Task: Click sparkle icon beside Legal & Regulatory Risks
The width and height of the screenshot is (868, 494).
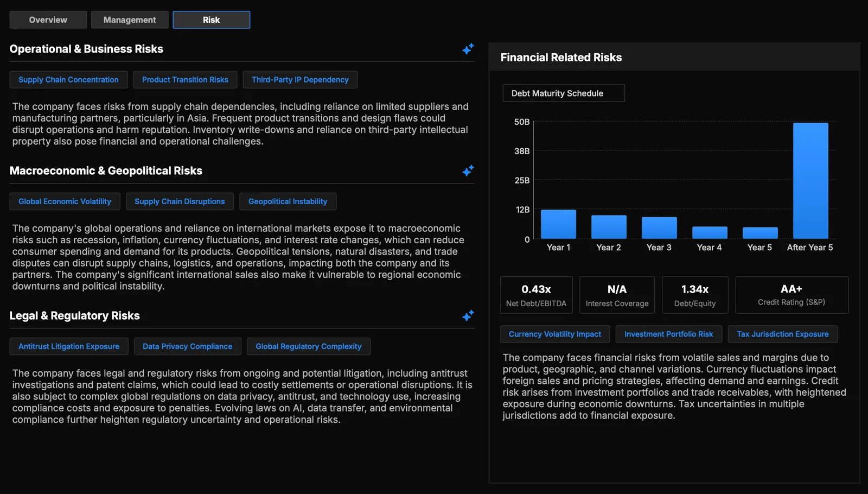Action: [468, 315]
